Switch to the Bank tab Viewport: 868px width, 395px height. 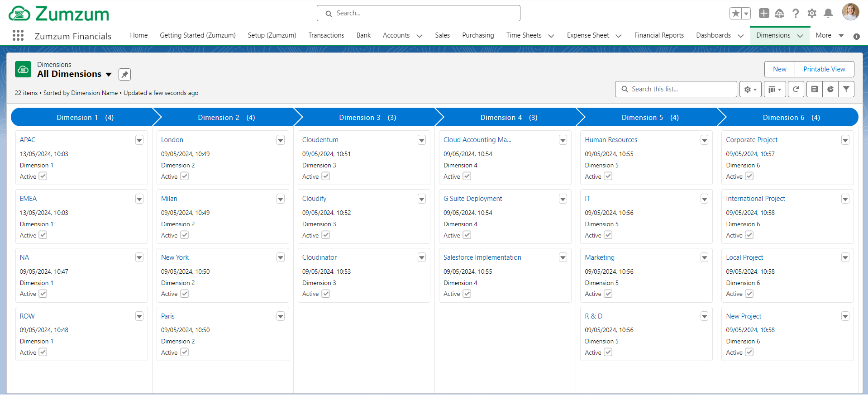pos(363,35)
